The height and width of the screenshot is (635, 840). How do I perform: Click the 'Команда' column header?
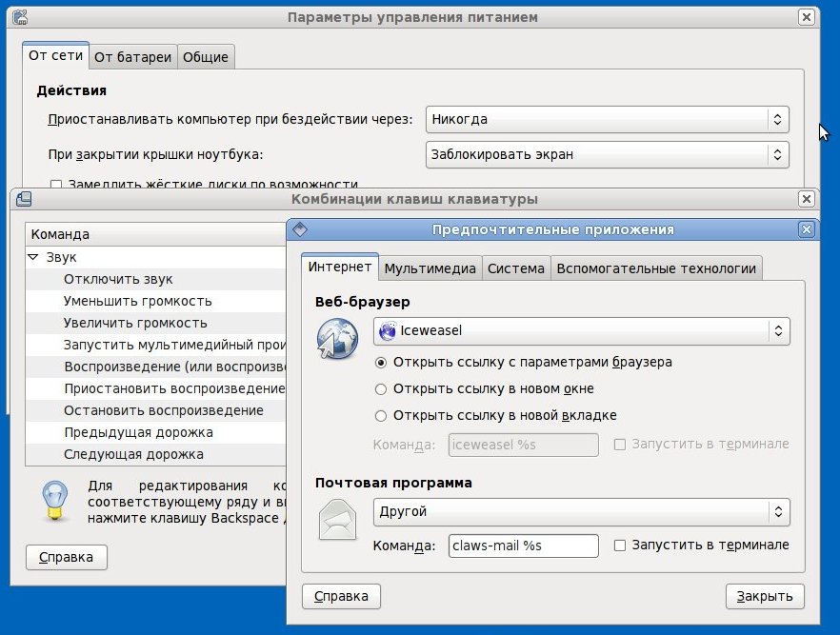click(x=156, y=234)
